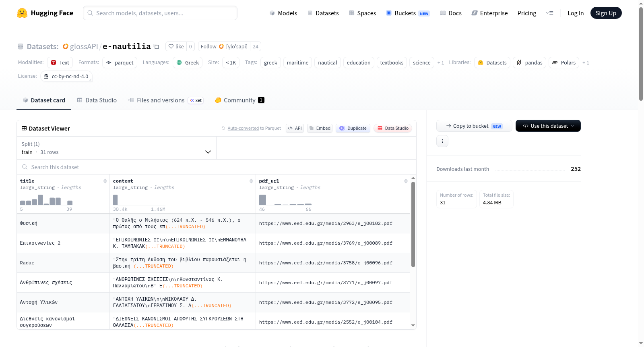Image resolution: width=644 pixels, height=347 pixels.
Task: Click the Log In link
Action: point(576,13)
